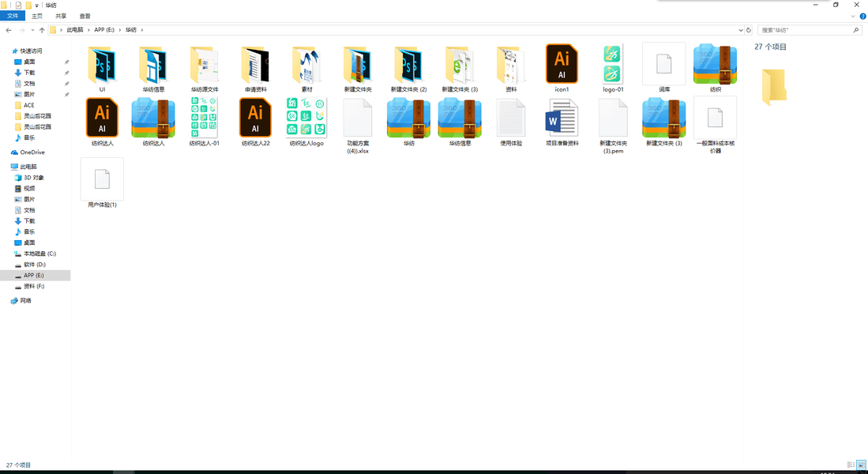Open 3D 对象 in the navigation pane

(34, 178)
